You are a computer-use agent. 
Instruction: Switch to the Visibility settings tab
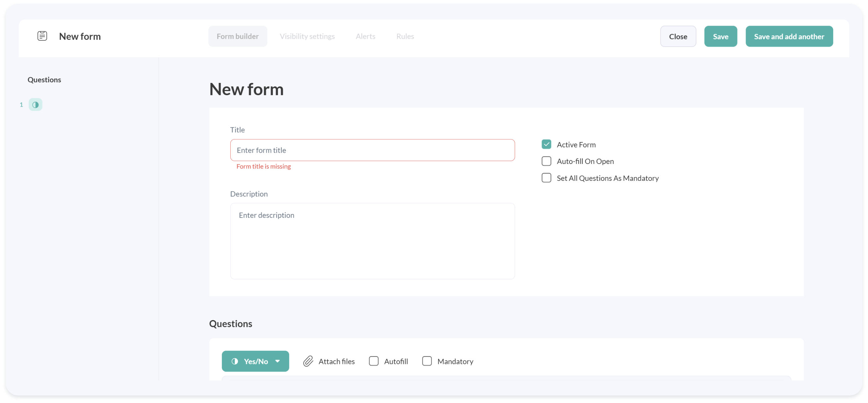pos(307,36)
